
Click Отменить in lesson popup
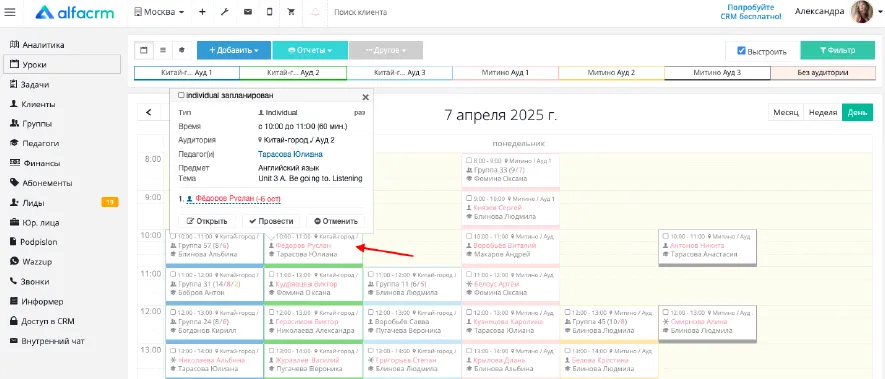pyautogui.click(x=335, y=221)
